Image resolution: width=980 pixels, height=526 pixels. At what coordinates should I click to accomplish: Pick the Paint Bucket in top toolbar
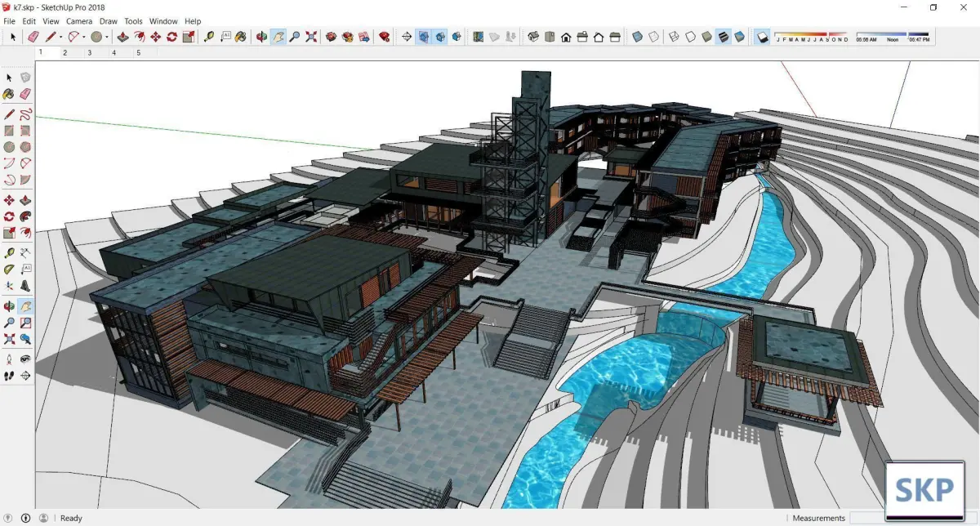[241, 37]
